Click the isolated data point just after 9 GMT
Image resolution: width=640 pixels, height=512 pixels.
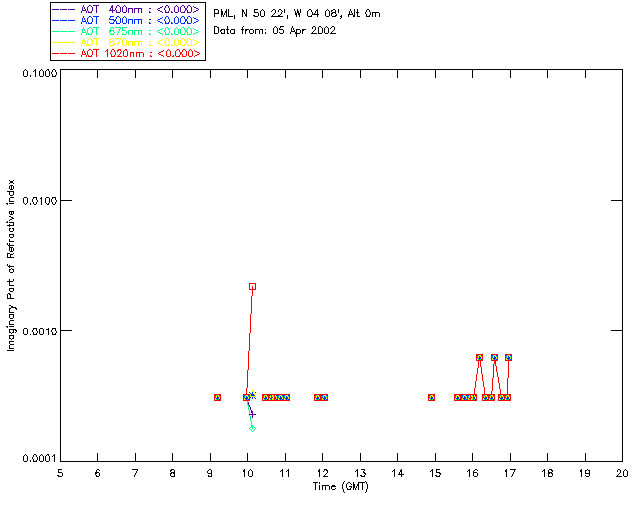[x=218, y=397]
